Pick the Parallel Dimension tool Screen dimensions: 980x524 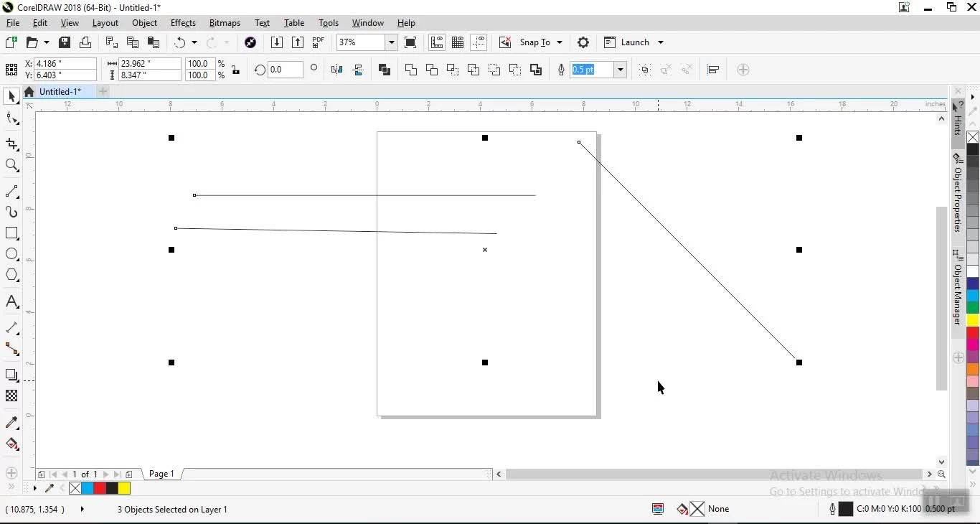tap(11, 328)
